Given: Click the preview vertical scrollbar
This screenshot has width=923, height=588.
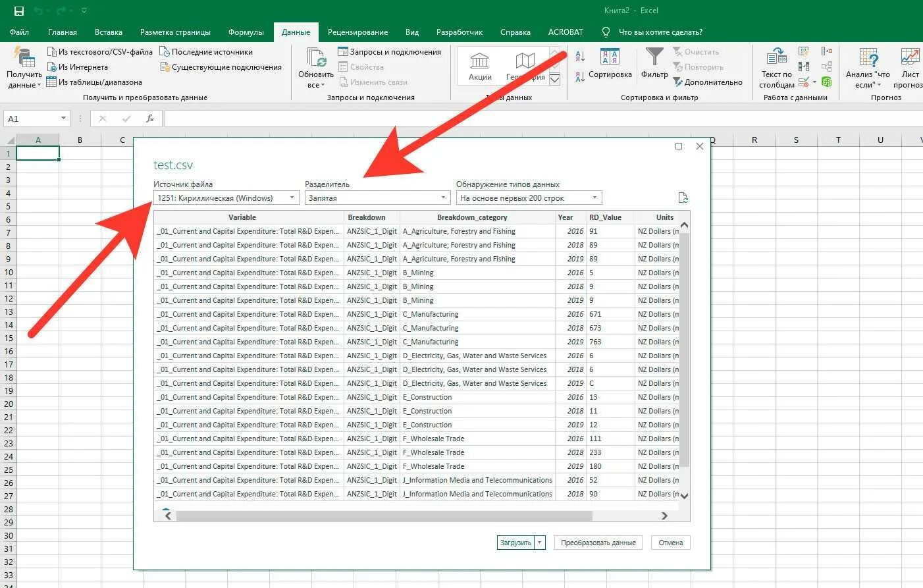Looking at the screenshot, I should pos(684,350).
